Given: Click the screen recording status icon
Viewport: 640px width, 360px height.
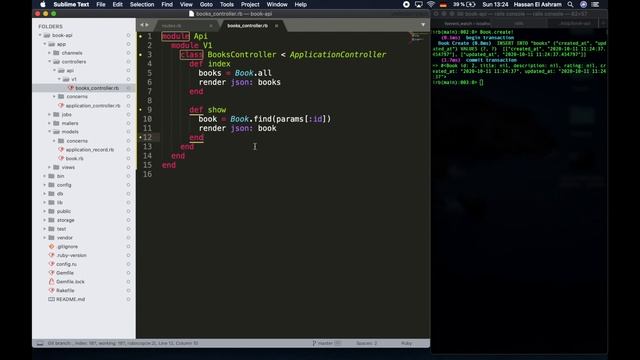Looking at the screenshot, I should click(406, 4).
